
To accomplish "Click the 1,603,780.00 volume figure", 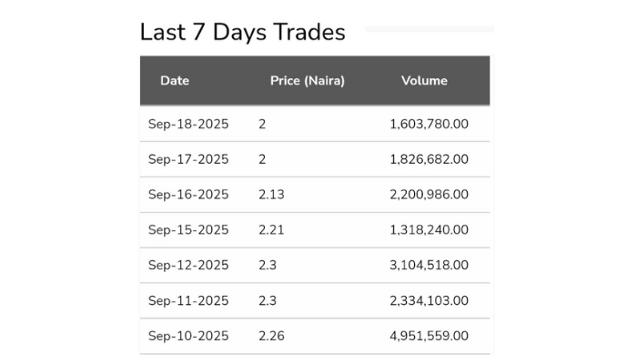I will [x=429, y=124].
